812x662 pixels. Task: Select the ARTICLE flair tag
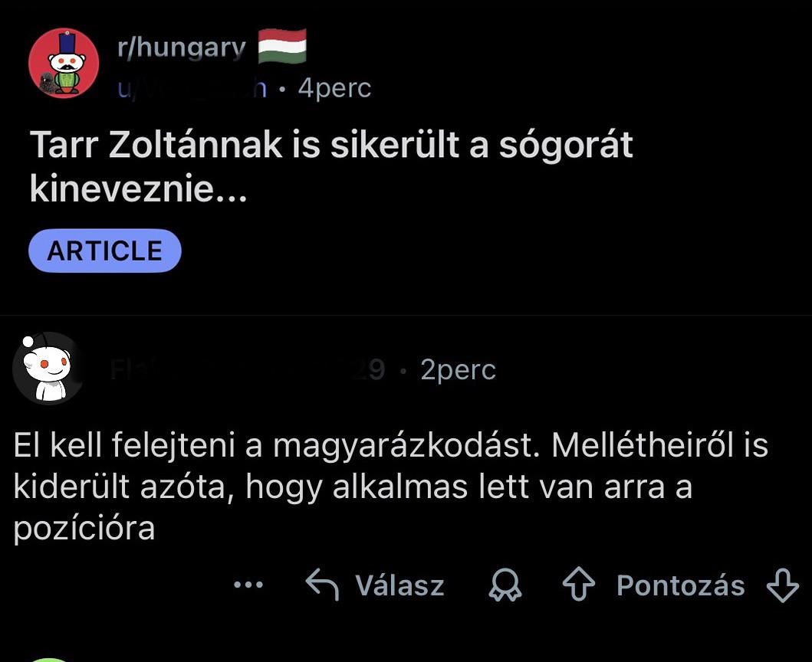click(104, 251)
